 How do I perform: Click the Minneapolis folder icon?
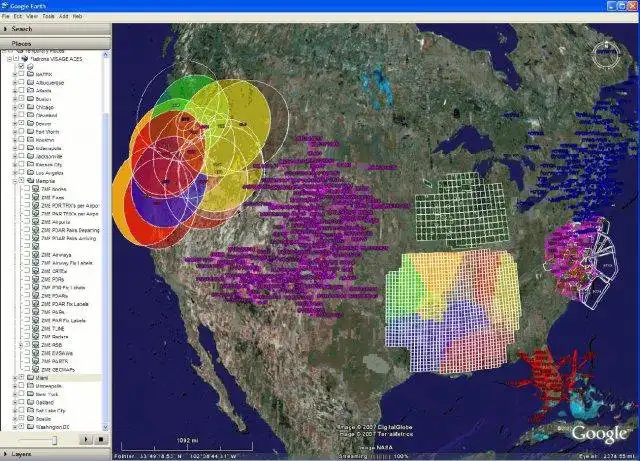31,386
